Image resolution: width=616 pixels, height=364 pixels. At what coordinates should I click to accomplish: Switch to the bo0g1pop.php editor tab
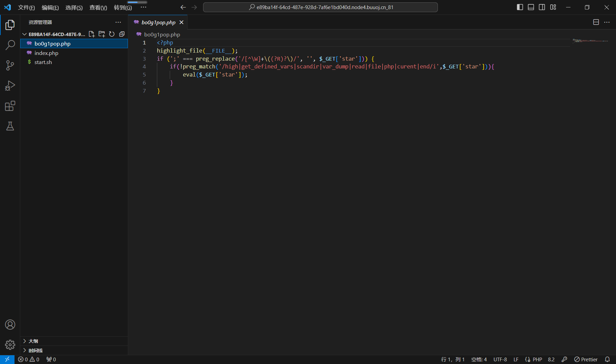(x=158, y=22)
